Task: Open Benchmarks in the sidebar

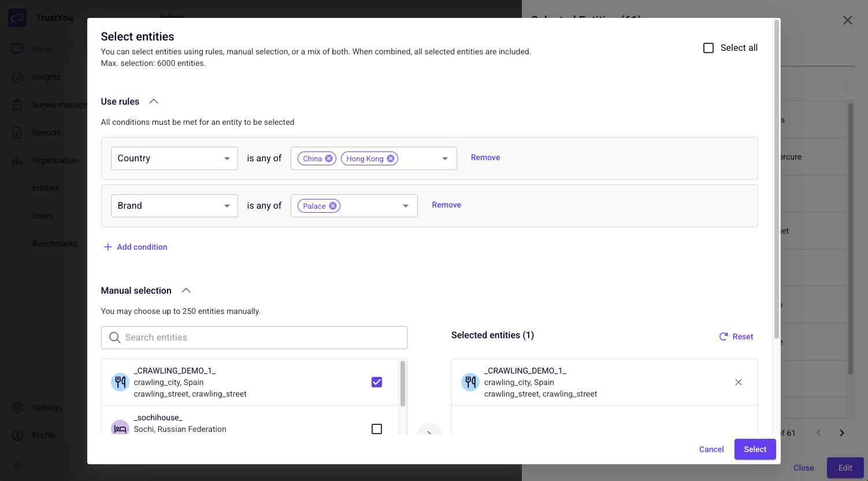Action: (x=55, y=243)
